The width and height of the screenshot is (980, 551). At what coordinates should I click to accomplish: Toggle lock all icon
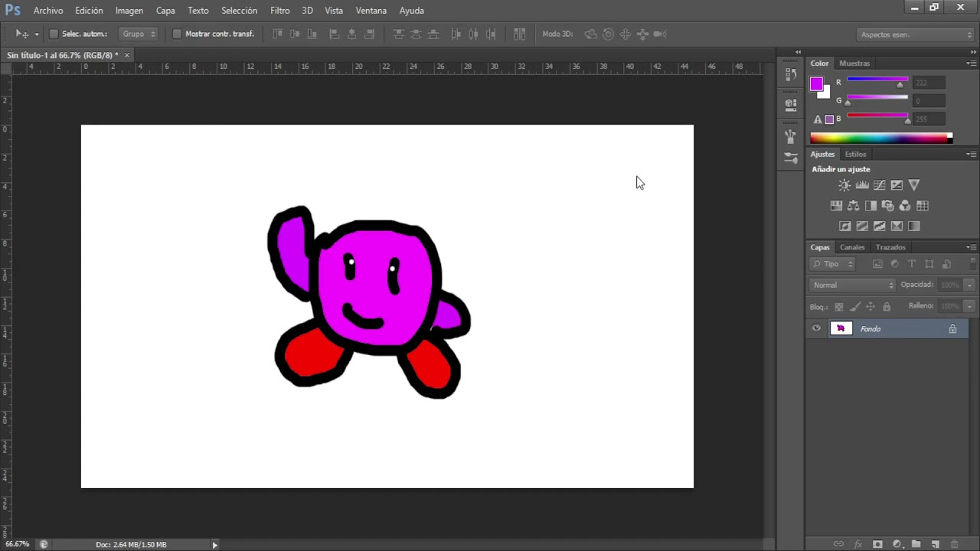[887, 307]
